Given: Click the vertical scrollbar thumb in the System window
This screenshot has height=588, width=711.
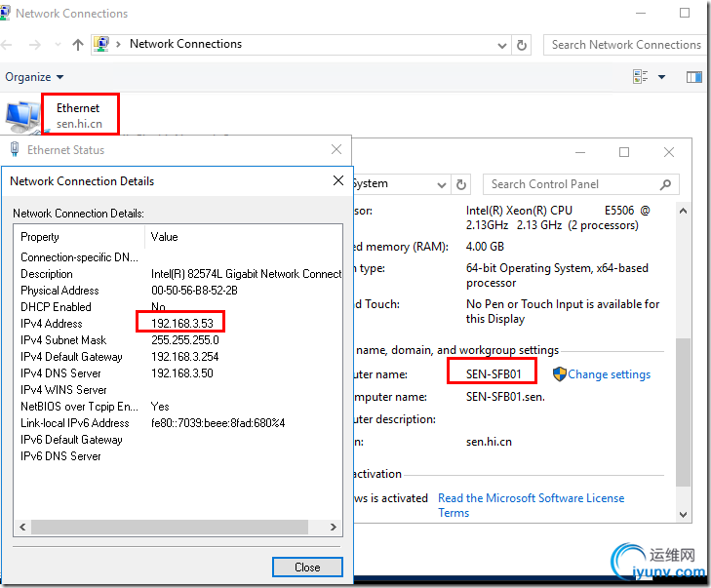Looking at the screenshot, I should [683, 412].
